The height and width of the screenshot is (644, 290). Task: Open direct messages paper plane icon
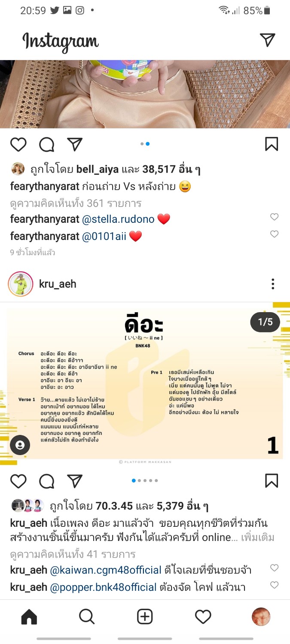[268, 40]
